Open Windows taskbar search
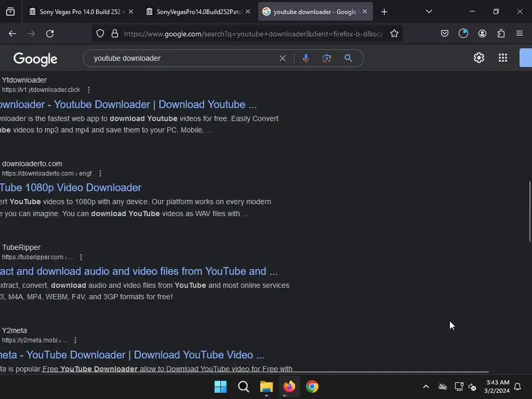Screen dimensions: 532x399 tap(244, 387)
